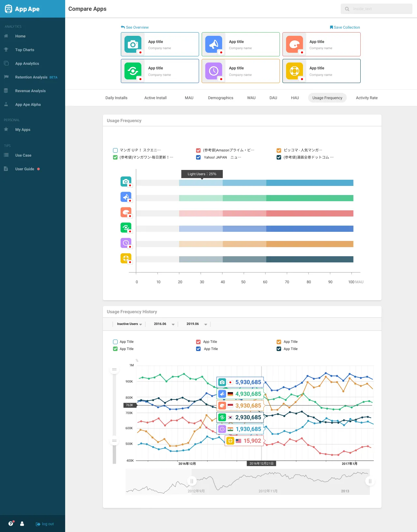Click the right handle of timeline range slider

click(370, 481)
